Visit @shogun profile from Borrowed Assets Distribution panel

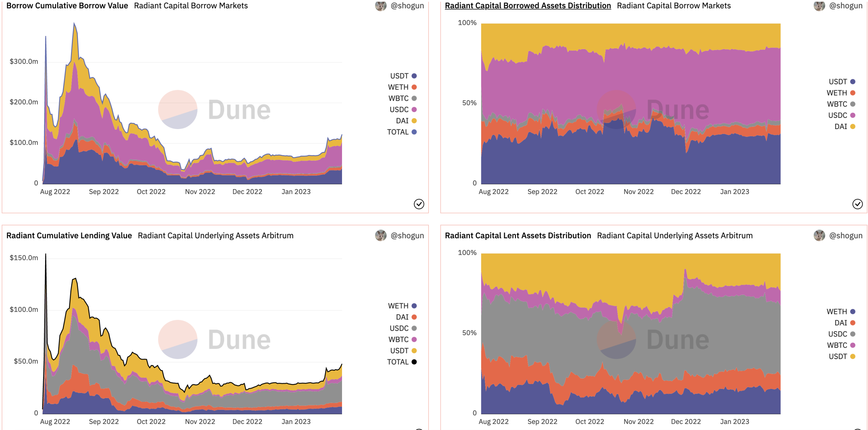[846, 6]
